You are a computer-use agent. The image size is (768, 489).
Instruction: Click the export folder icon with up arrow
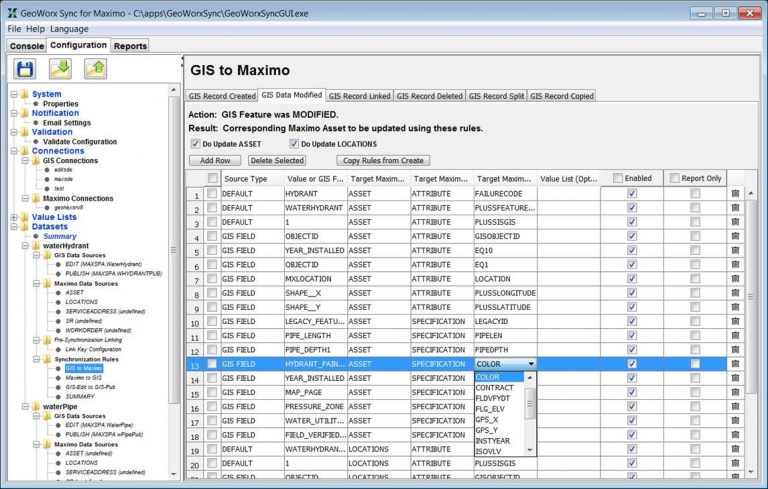95,69
